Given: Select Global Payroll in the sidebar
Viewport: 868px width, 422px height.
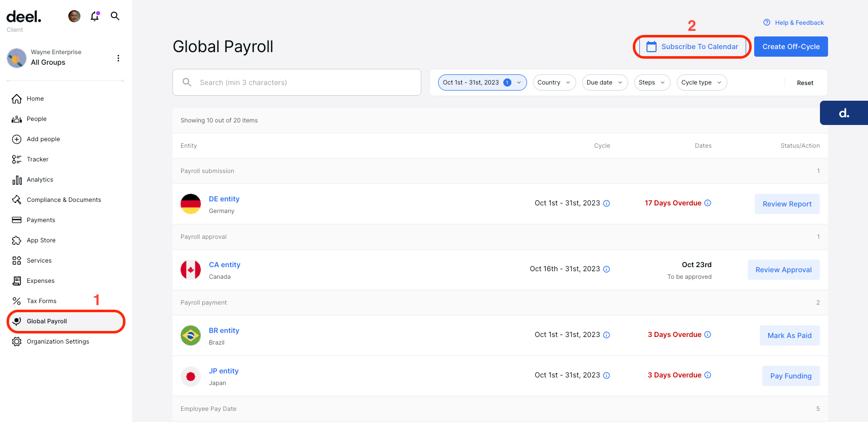Looking at the screenshot, I should [65, 321].
